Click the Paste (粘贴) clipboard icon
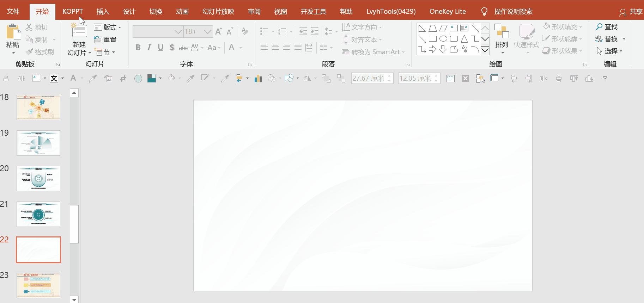Screen dimensions: 644x303 tap(13, 31)
